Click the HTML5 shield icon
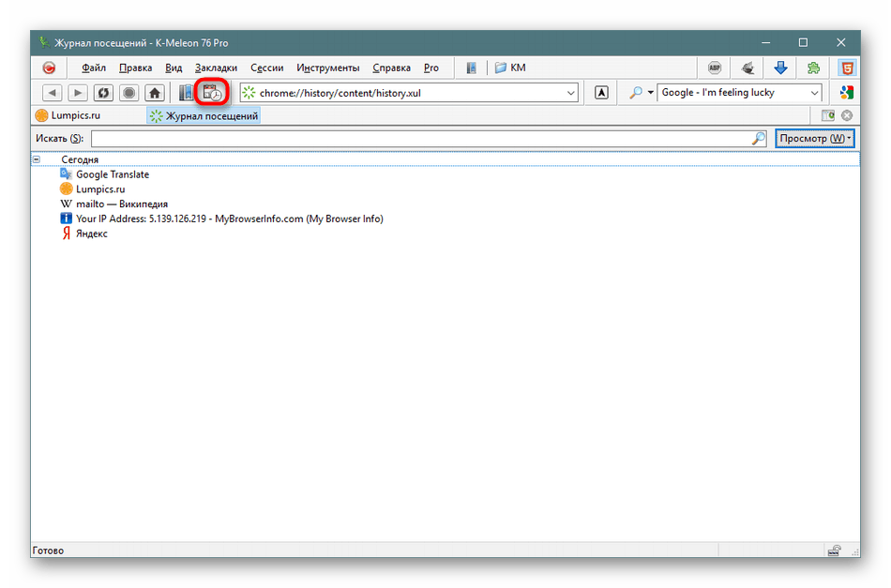 (x=847, y=68)
